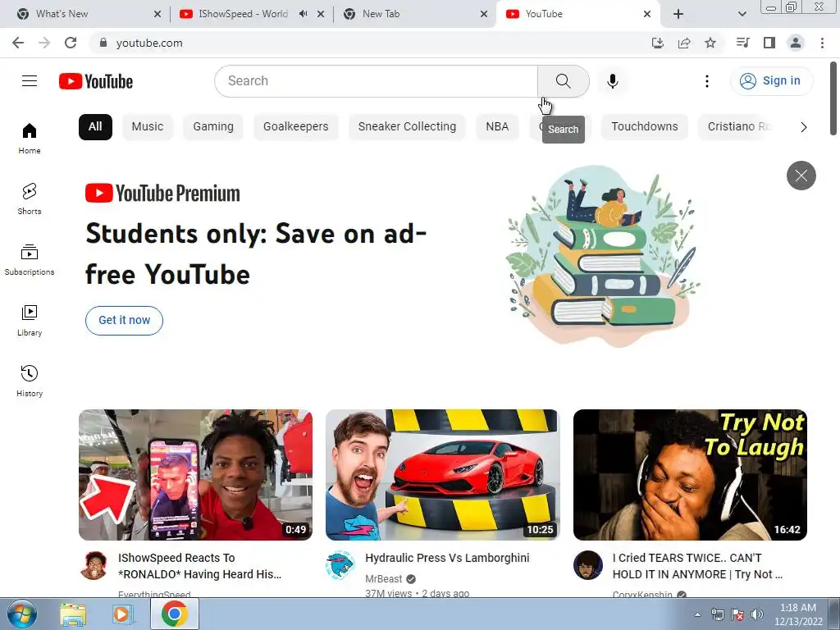This screenshot has width=840, height=630.
Task: Open the MrBeast channel name link
Action: [384, 579]
